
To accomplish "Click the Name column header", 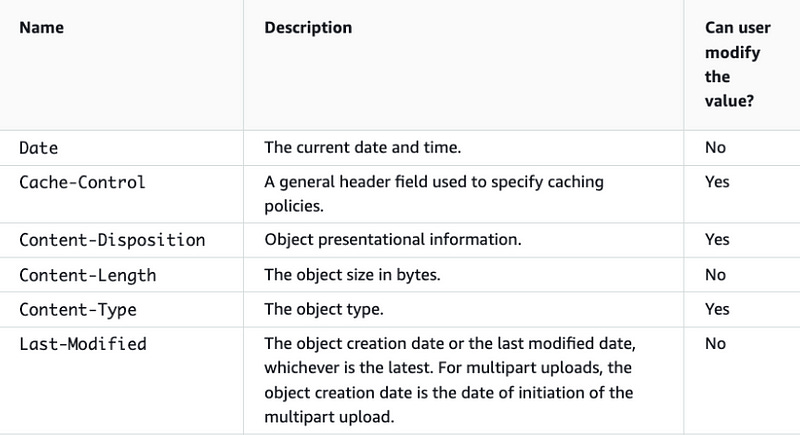I will [41, 28].
